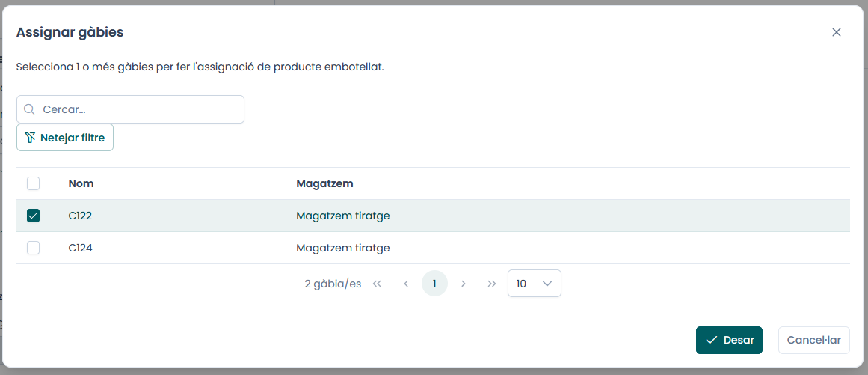Close the Assignar gàbies dialog
This screenshot has height=375, width=868.
point(837,32)
